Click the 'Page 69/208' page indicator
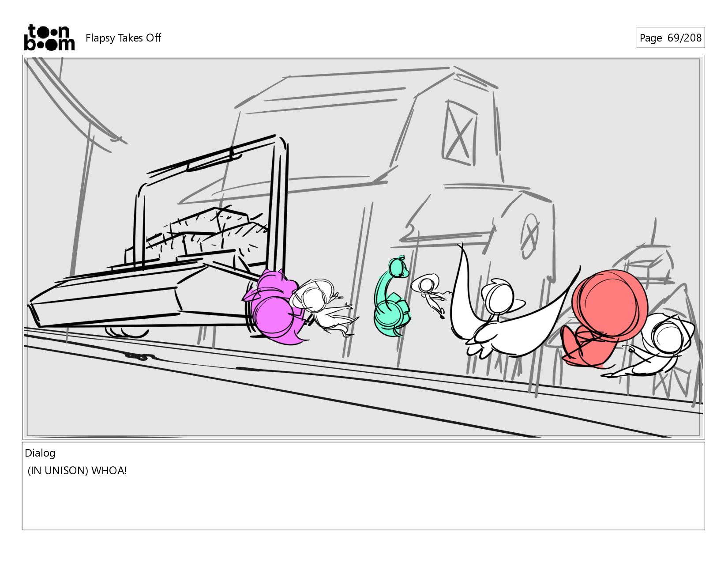The height and width of the screenshot is (563, 728). [x=670, y=38]
